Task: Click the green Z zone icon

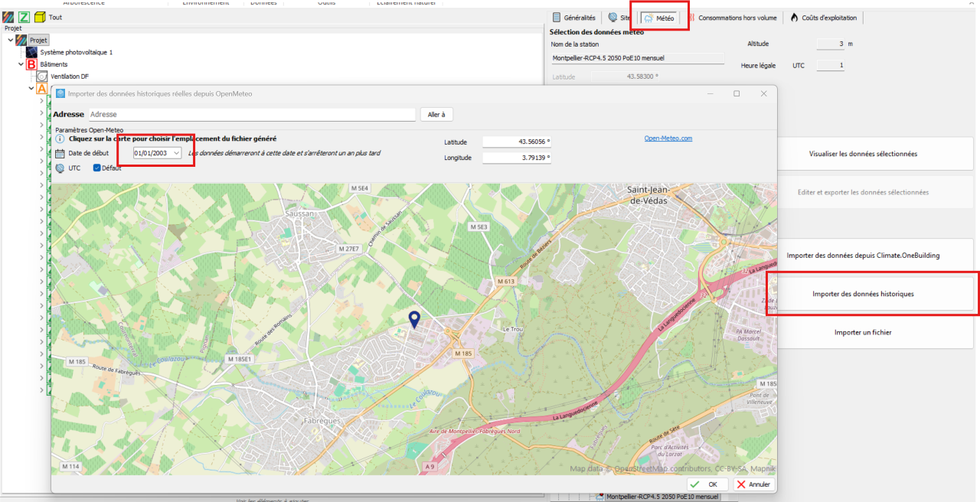Action: click(x=24, y=17)
